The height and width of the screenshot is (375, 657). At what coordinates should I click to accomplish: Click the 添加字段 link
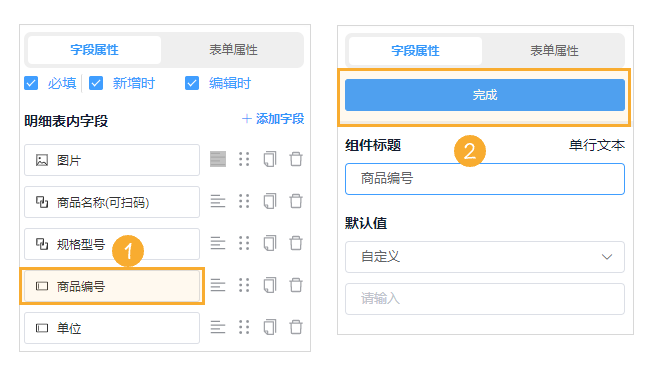coord(273,119)
